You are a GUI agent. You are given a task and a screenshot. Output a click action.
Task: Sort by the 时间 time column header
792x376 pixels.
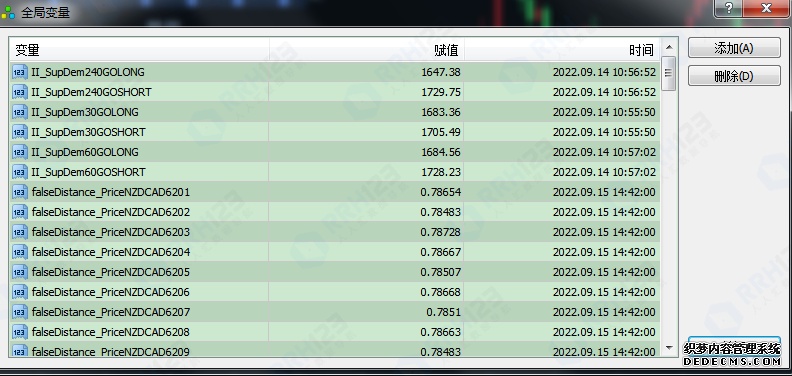pos(562,50)
